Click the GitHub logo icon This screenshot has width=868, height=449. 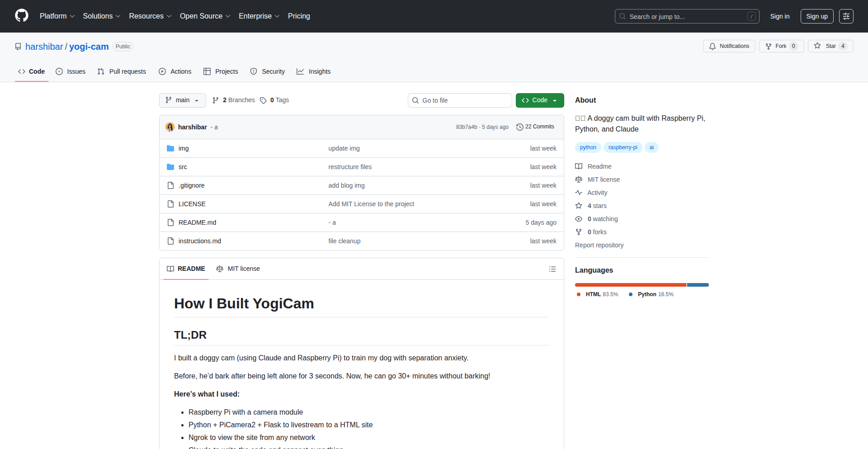pos(22,16)
